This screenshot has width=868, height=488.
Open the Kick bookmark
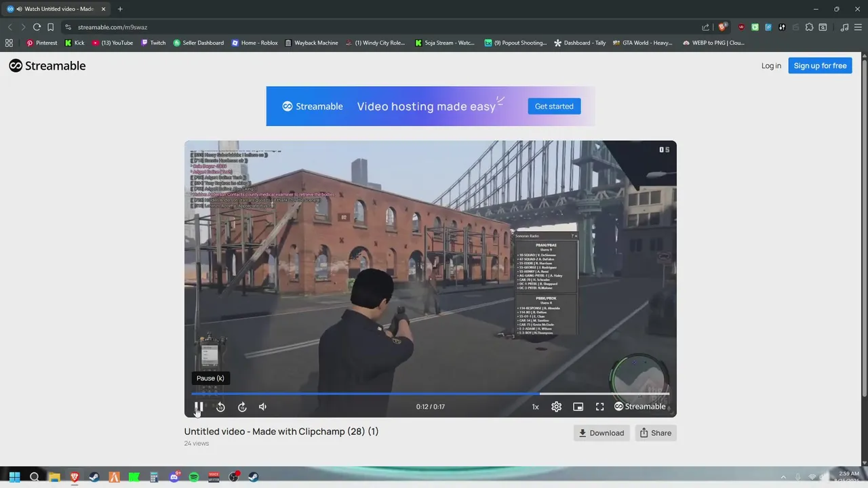click(x=75, y=43)
